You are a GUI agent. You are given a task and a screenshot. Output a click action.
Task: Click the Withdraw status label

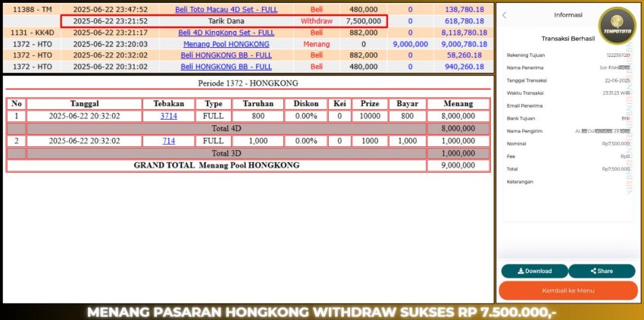pyautogui.click(x=316, y=21)
